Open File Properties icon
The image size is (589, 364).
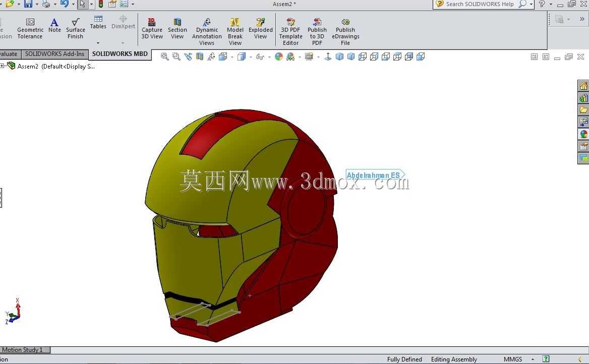coord(112,4)
